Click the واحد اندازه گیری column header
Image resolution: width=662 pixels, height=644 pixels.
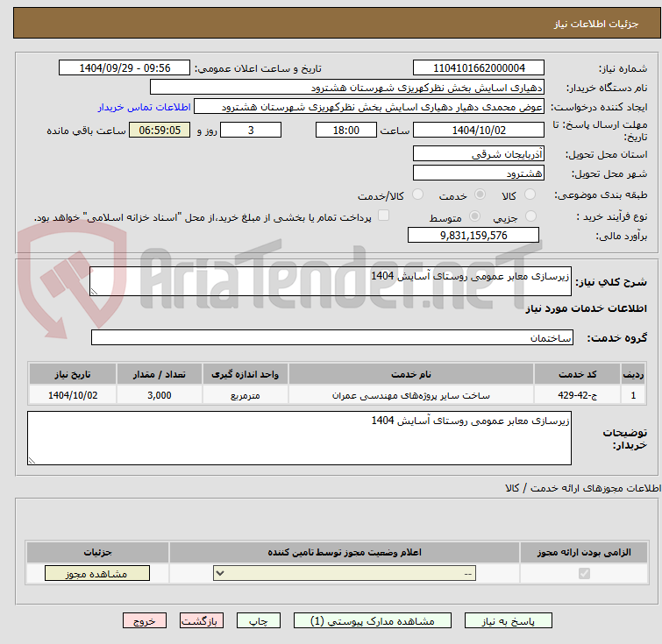pos(245,374)
